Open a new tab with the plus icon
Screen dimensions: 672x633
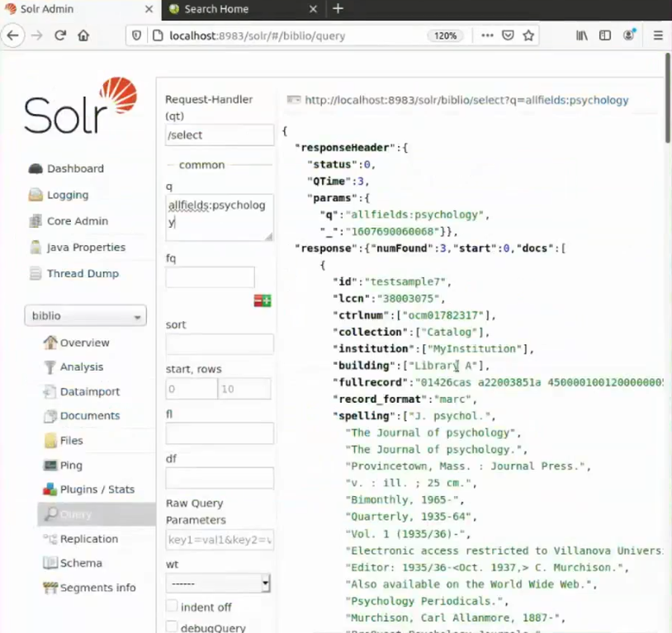tap(338, 8)
